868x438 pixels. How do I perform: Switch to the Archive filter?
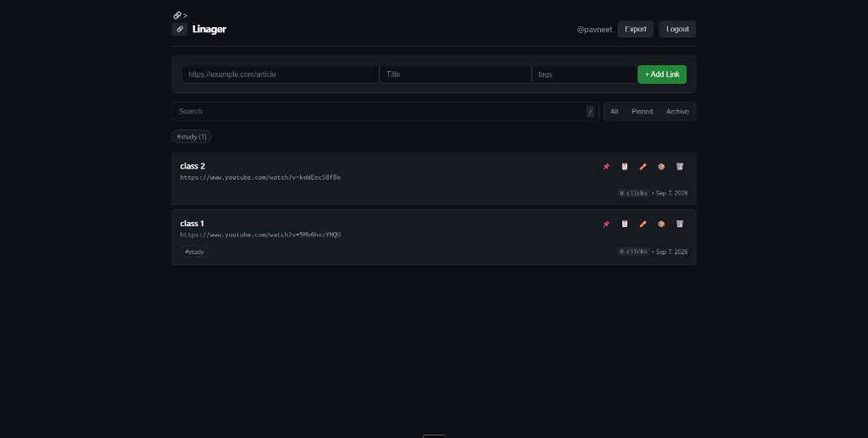point(677,112)
